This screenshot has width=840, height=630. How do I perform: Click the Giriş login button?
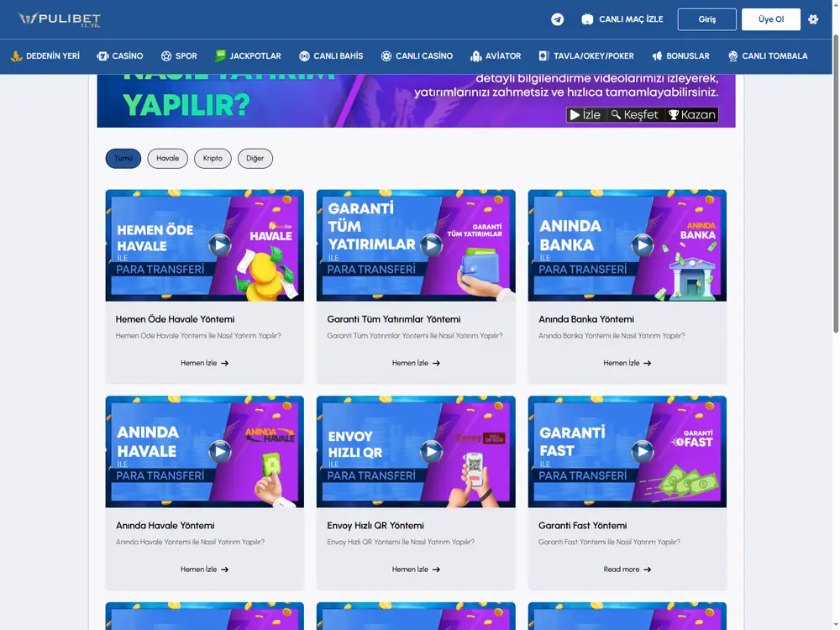pyautogui.click(x=706, y=19)
